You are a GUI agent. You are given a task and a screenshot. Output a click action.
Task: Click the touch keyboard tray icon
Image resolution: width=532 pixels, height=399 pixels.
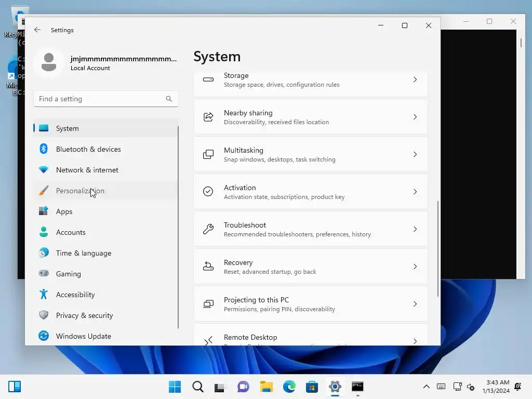441,387
